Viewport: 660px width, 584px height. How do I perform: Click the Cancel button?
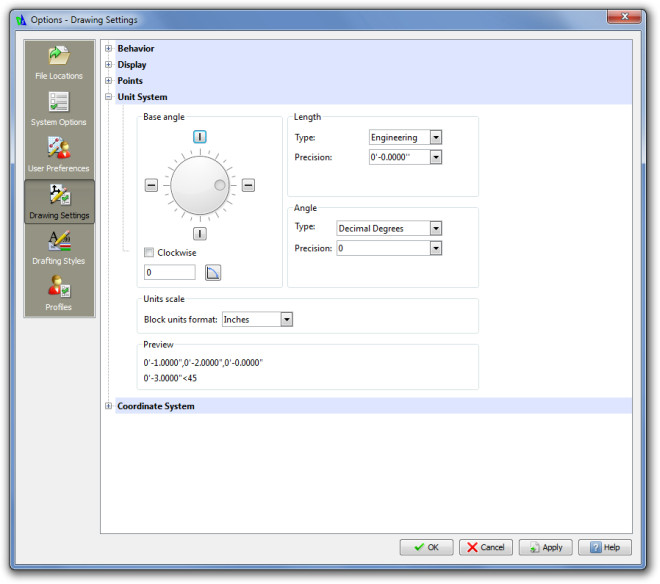tap(486, 547)
